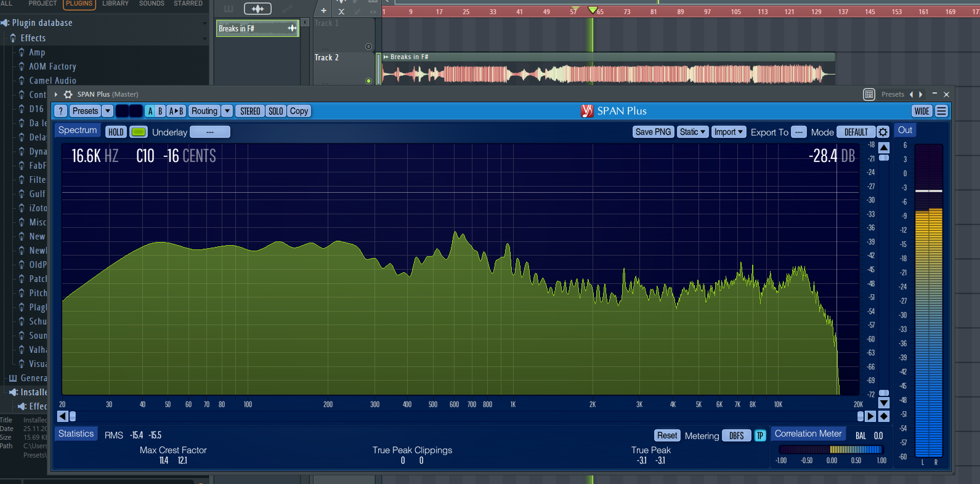Add a new playlist track with plus
The image size is (980, 484).
[323, 10]
